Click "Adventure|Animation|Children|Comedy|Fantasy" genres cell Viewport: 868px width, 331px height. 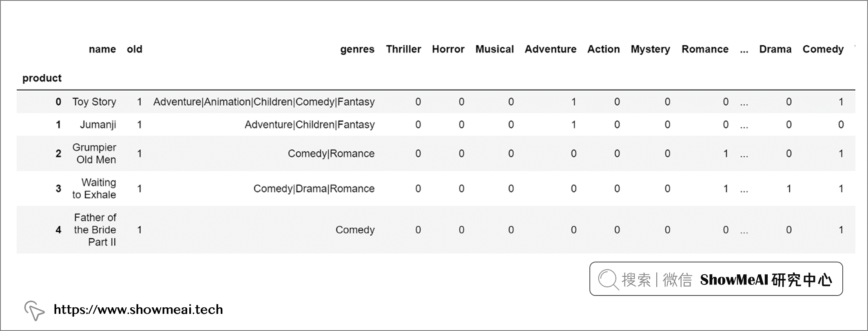(264, 102)
